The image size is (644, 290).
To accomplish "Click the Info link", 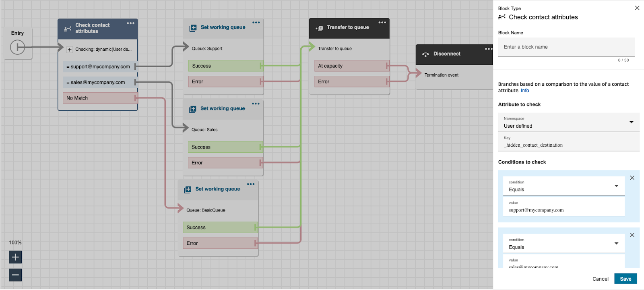I will pos(525,91).
